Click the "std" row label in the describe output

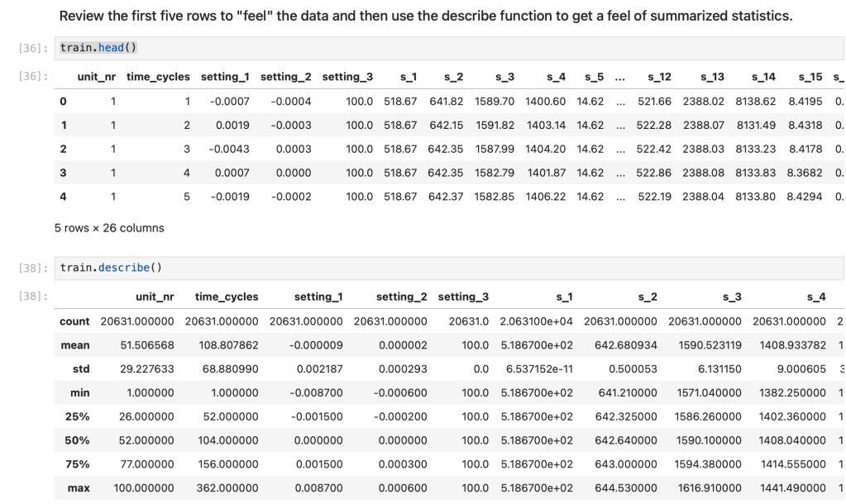point(81,368)
